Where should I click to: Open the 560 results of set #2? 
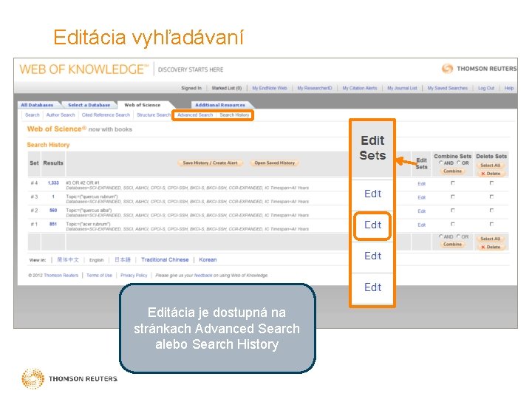coord(53,211)
